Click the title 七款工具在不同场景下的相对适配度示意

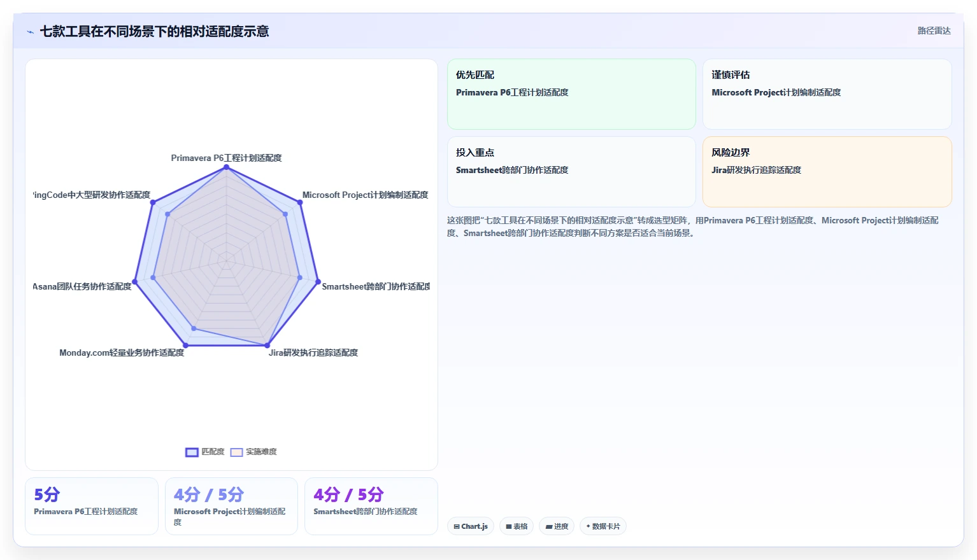click(154, 31)
